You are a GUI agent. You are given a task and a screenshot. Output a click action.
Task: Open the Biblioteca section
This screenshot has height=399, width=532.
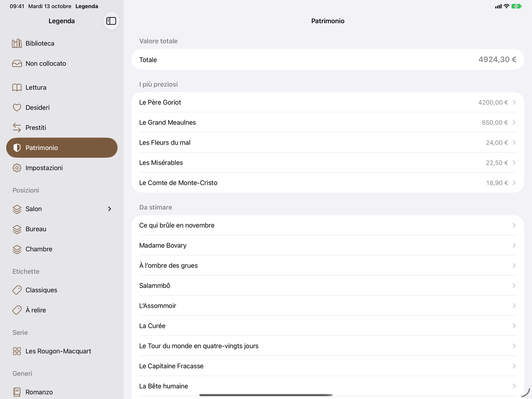62,43
